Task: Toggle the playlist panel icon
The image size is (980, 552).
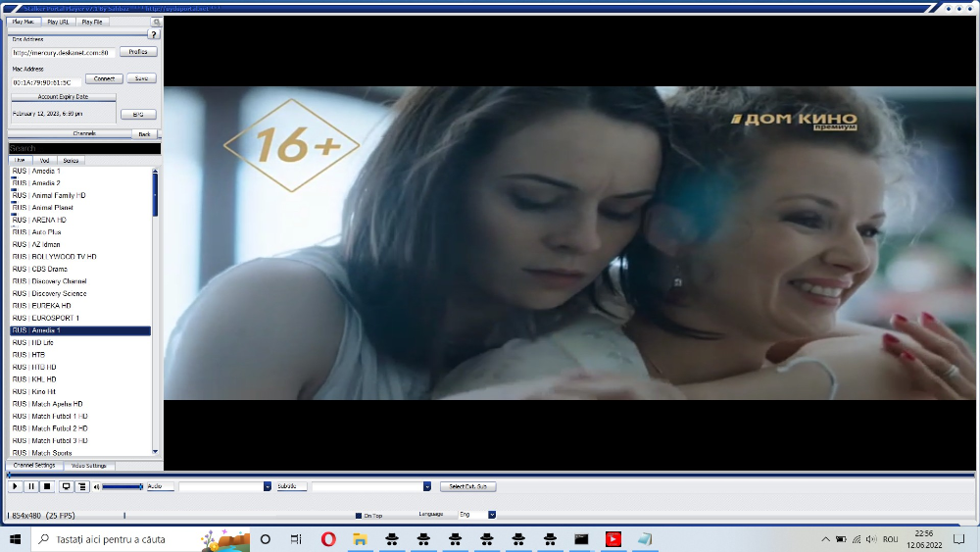Action: click(x=82, y=486)
